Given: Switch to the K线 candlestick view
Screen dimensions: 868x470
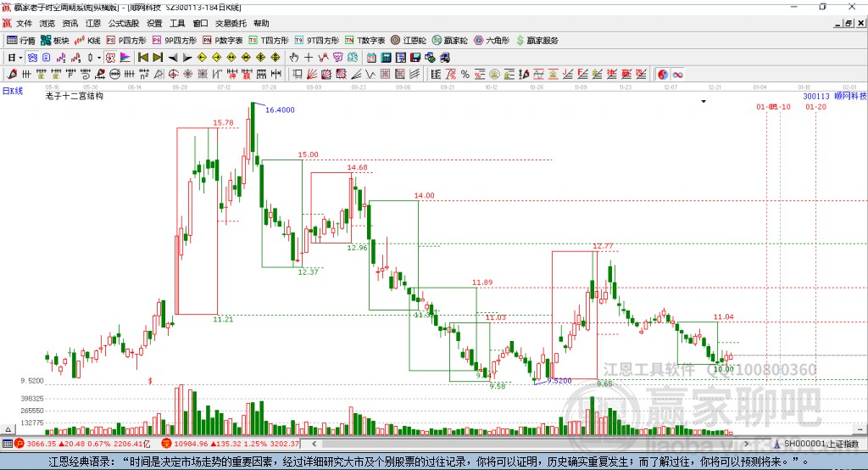Looking at the screenshot, I should [x=87, y=41].
